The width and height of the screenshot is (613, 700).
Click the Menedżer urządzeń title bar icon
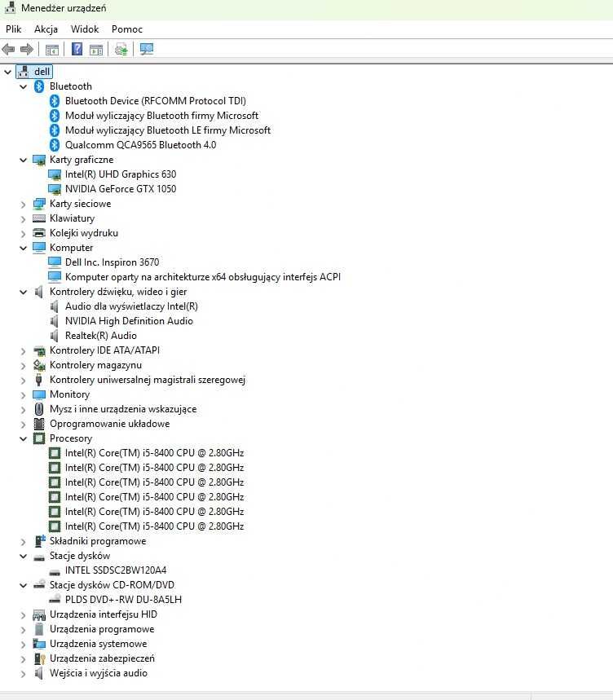pos(10,7)
